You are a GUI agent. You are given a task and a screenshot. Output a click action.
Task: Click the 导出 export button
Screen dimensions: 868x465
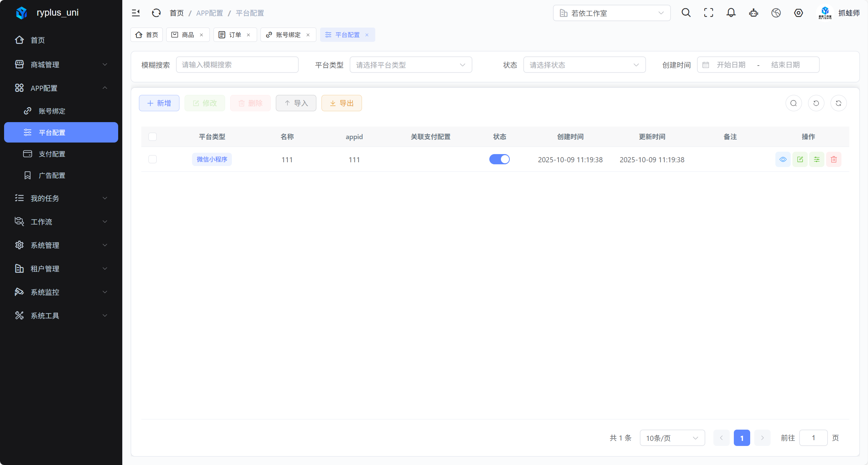click(341, 103)
